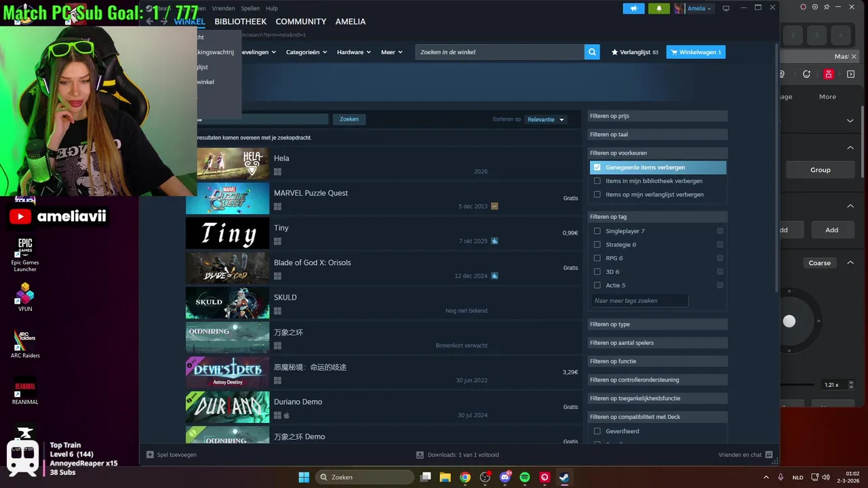Open the Categorieën store menu

(306, 52)
